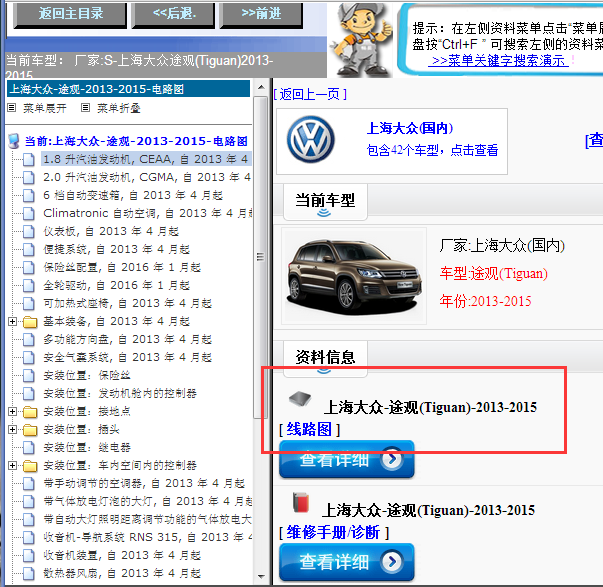Expand the menu tree with 菜单展开
Screen dimensions: 603x587
[x=45, y=108]
